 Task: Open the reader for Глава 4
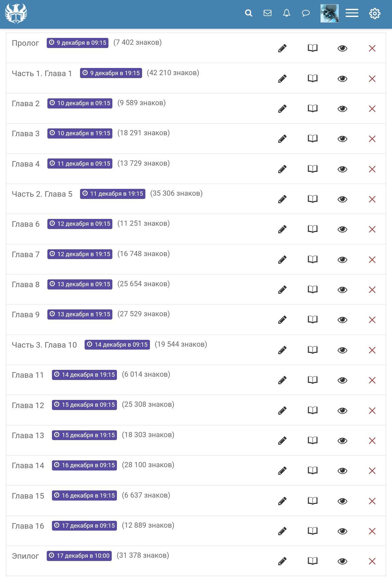(313, 169)
